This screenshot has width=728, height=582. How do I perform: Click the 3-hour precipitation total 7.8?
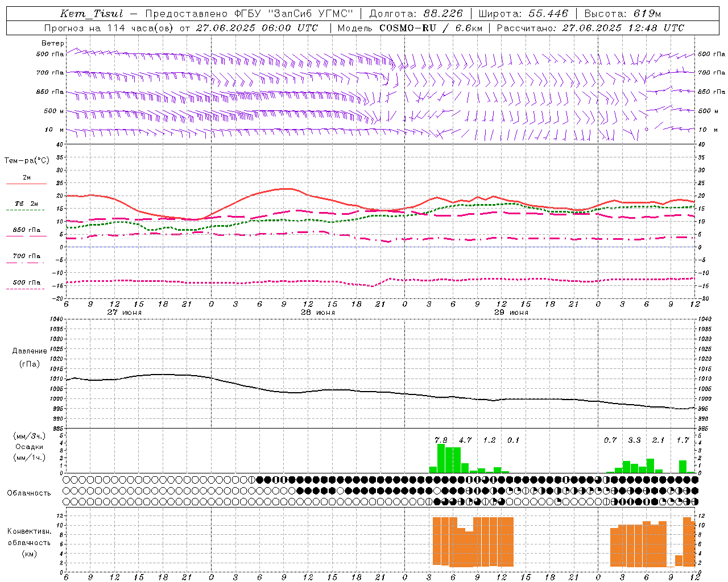point(441,440)
